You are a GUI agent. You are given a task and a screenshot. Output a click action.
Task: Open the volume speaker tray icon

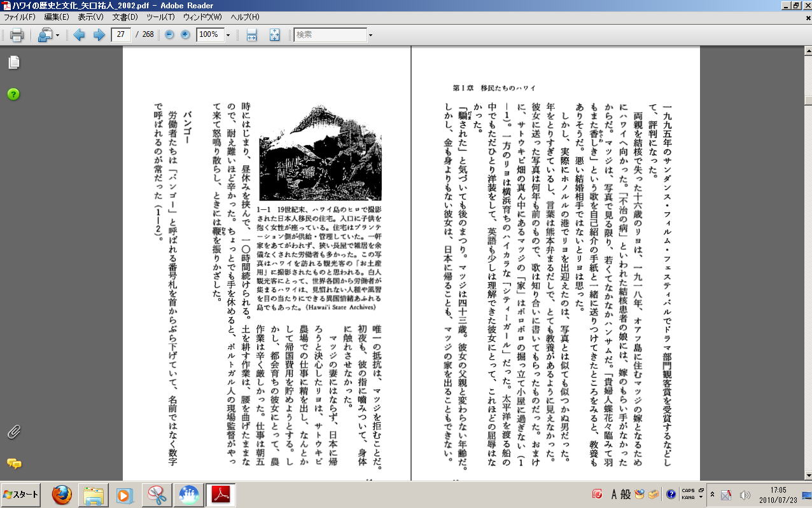745,494
